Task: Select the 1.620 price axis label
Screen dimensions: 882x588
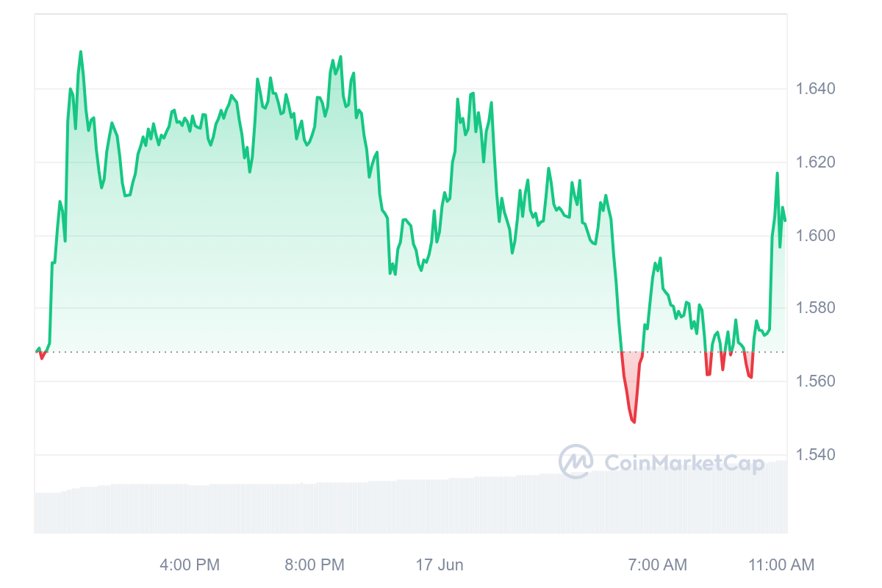Action: pyautogui.click(x=816, y=162)
